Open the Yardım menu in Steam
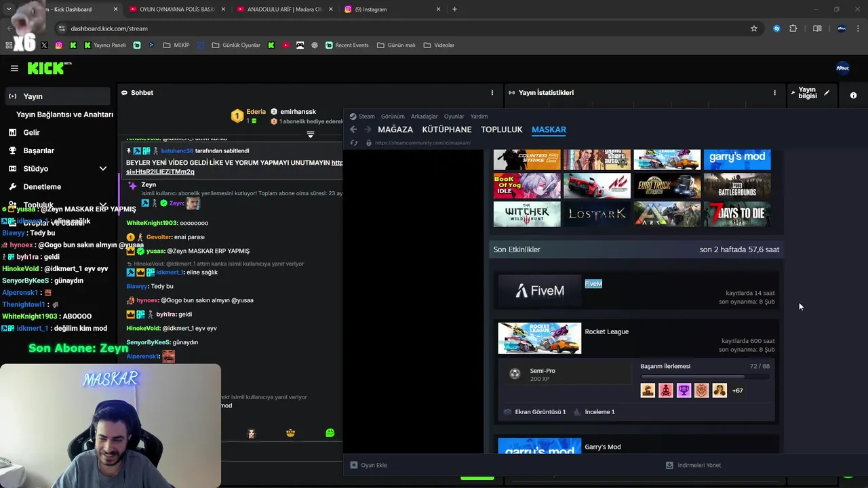This screenshot has width=868, height=488. (x=479, y=117)
